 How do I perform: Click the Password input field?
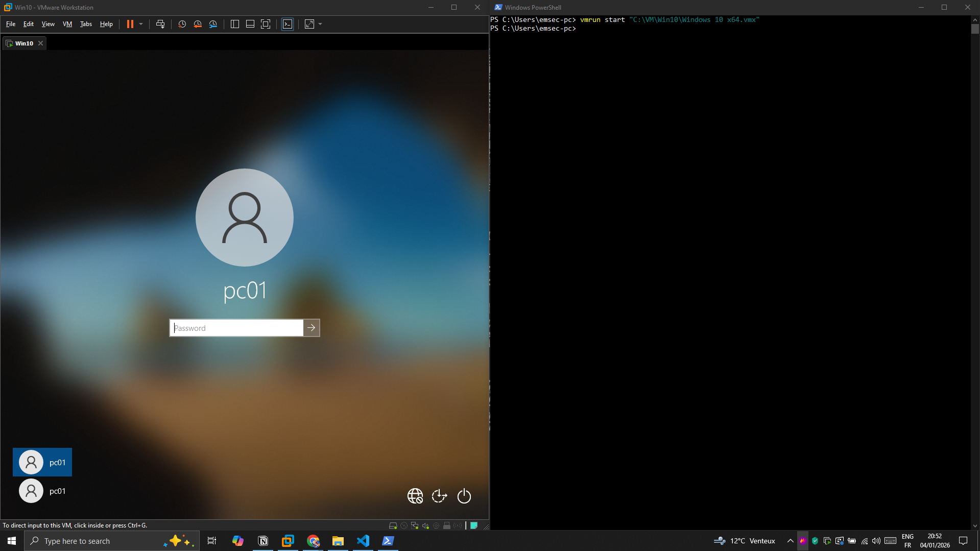tap(236, 328)
